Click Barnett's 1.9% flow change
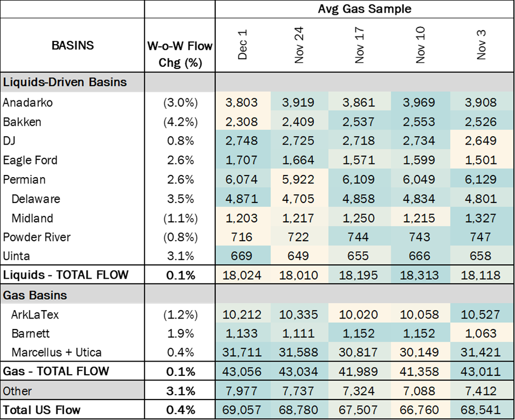Viewport: 515px width, 420px height. [x=180, y=334]
